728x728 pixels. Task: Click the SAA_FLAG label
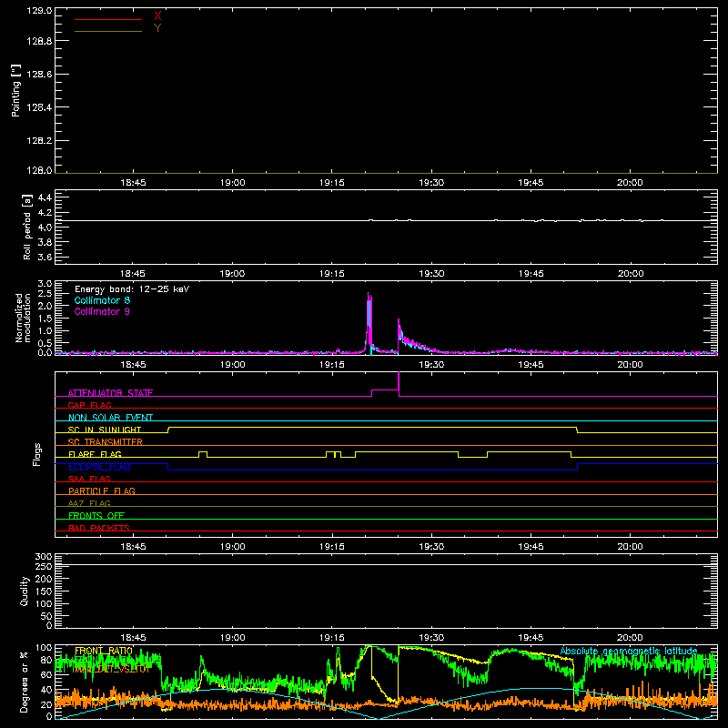pyautogui.click(x=89, y=479)
